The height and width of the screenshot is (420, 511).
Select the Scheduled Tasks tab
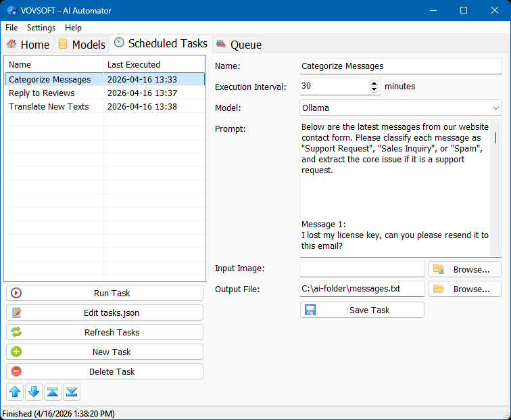(161, 43)
